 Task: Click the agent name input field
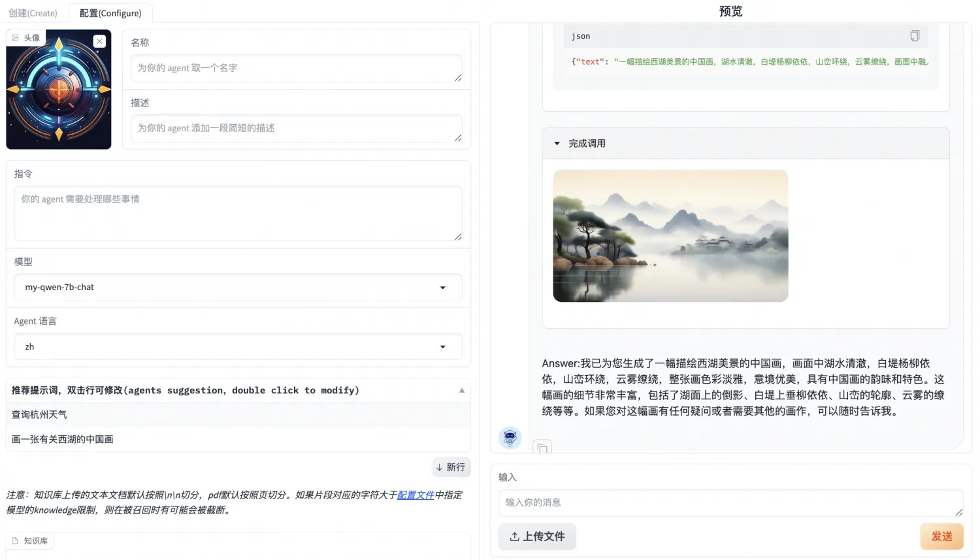tap(297, 69)
